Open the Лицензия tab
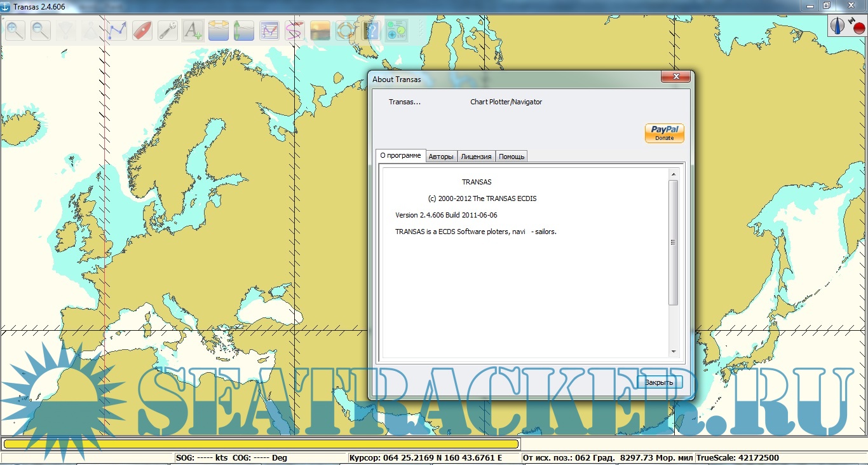 [x=476, y=156]
